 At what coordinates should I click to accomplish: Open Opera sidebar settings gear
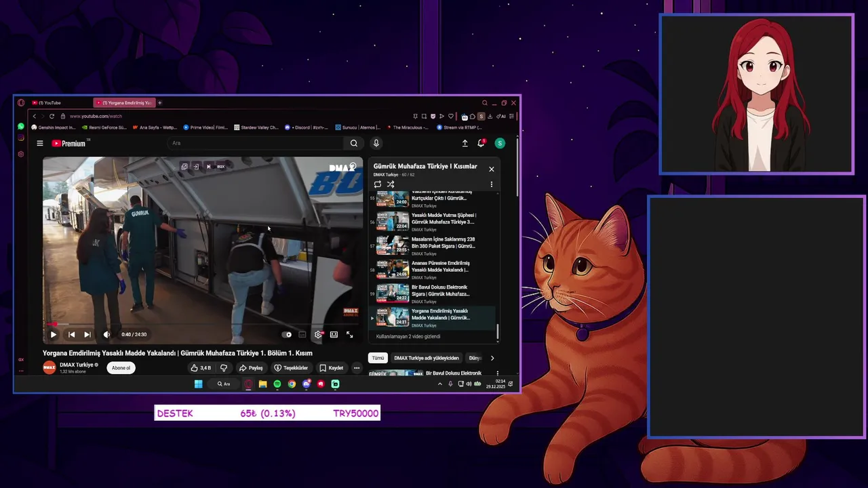[21, 154]
